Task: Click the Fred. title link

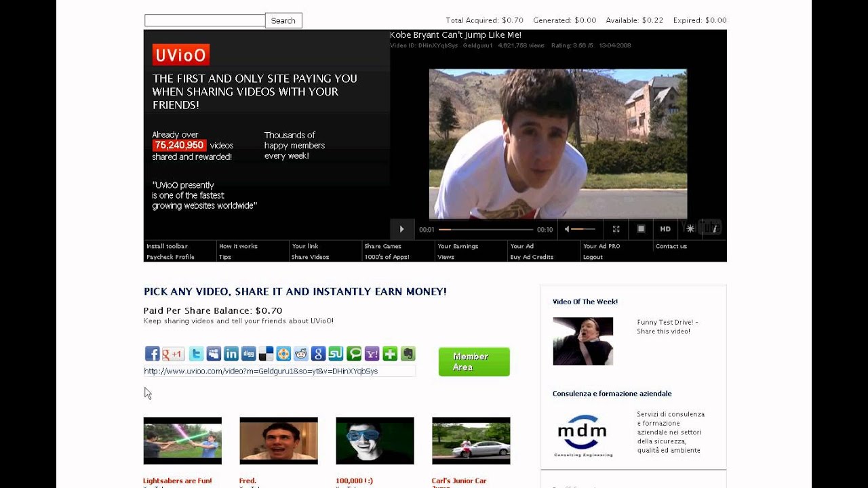Action: pos(248,481)
